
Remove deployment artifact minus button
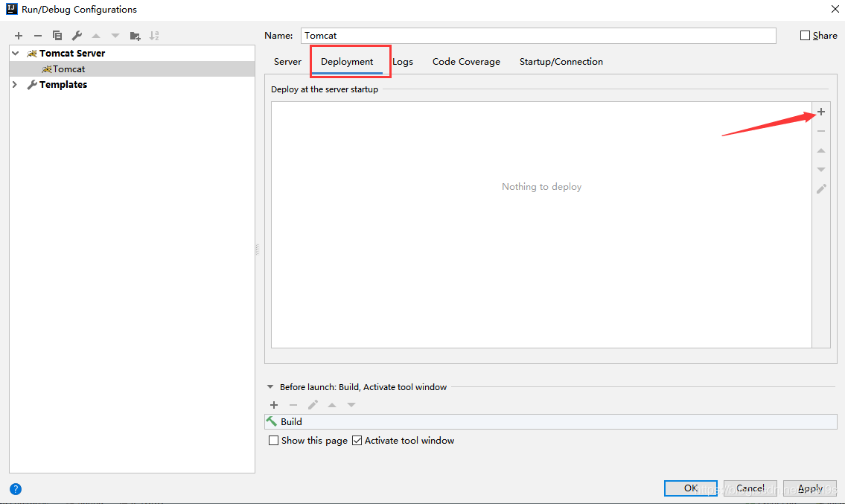pyautogui.click(x=820, y=131)
